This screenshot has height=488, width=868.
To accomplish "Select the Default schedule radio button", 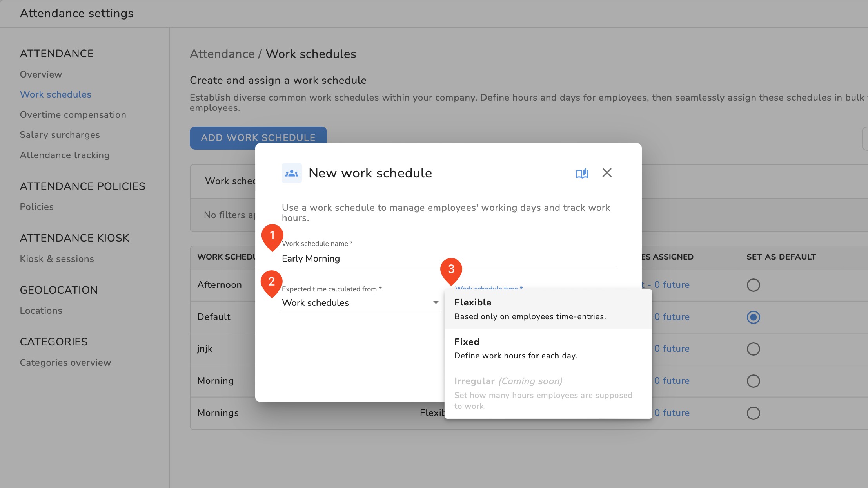I will coord(753,317).
